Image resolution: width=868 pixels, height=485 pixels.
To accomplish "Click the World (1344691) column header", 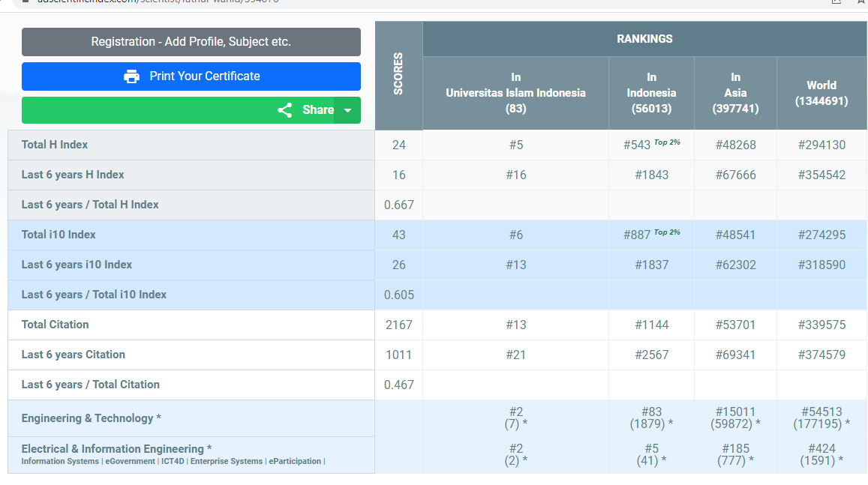I will coord(821,93).
